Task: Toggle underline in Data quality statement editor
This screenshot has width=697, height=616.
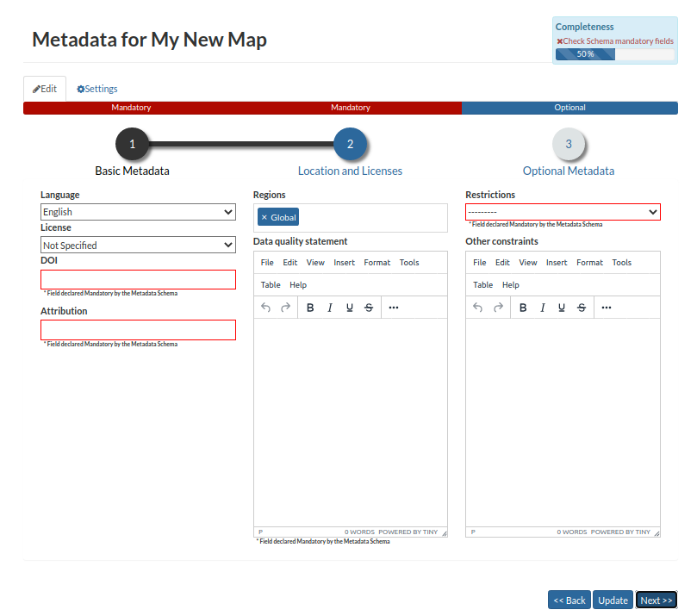Action: tap(350, 308)
